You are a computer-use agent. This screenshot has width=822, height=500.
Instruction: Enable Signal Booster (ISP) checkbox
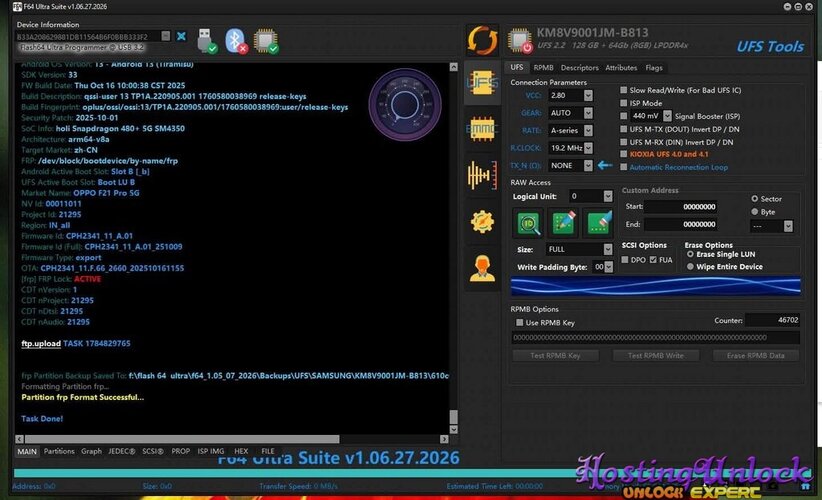(x=623, y=116)
